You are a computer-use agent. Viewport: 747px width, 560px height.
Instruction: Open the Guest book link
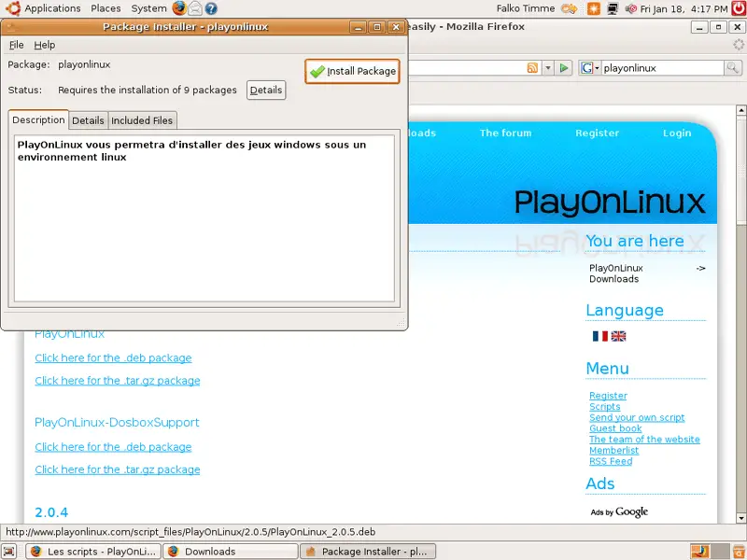click(x=615, y=428)
